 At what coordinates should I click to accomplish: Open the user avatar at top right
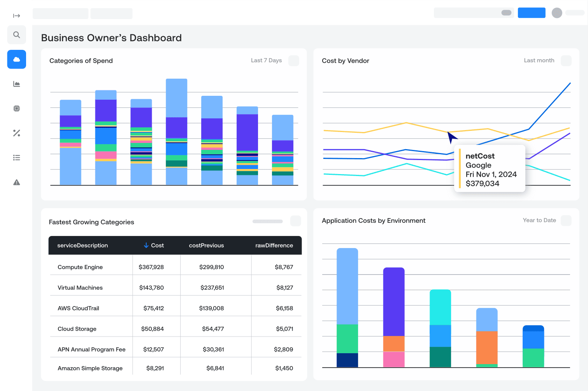click(557, 13)
